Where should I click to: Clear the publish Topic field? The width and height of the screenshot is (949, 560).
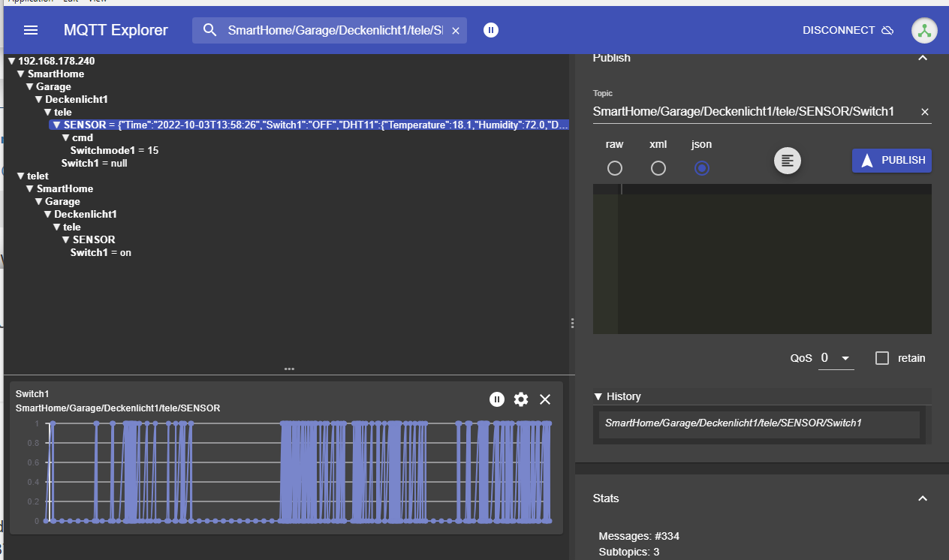pos(925,112)
